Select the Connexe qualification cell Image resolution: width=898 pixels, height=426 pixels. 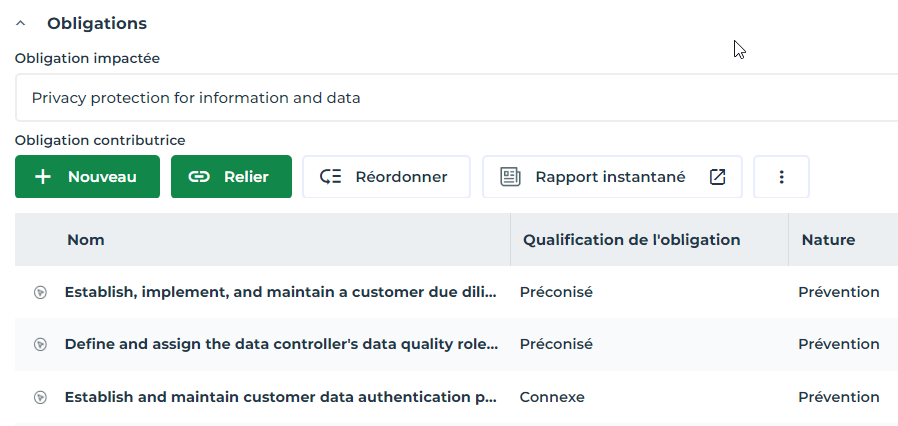552,397
